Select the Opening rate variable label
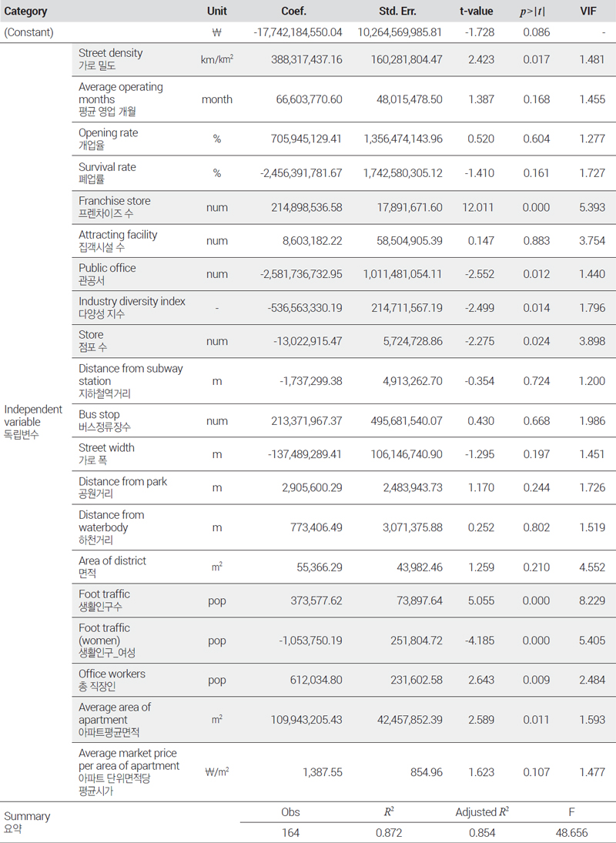Screen dimensions: 616x843 coord(108,133)
